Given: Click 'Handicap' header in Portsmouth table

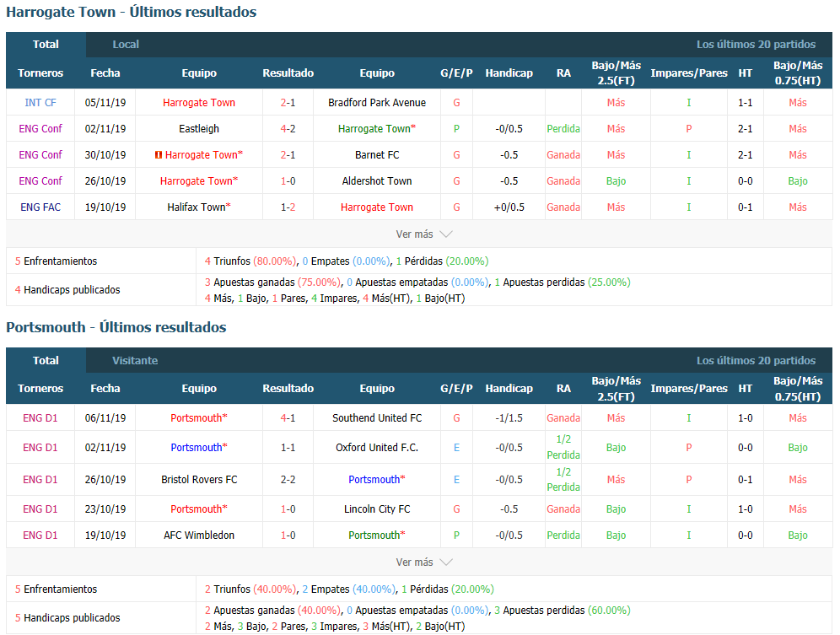Looking at the screenshot, I should (509, 389).
